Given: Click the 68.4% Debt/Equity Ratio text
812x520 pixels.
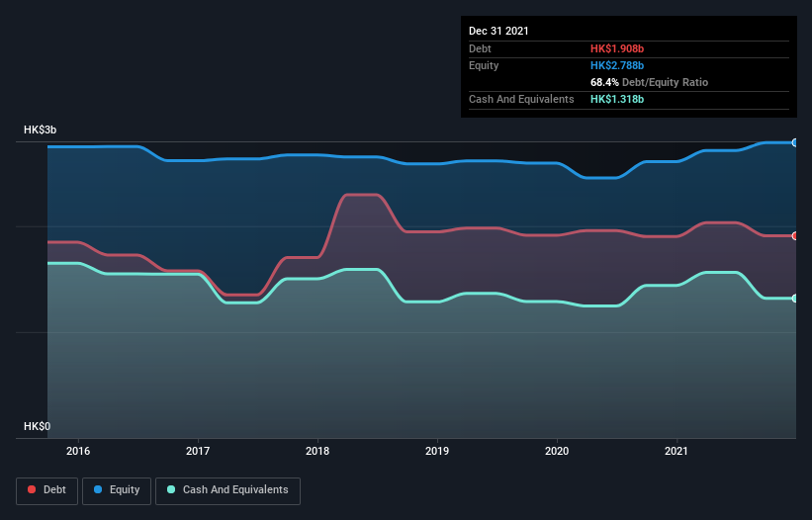Looking at the screenshot, I should (649, 82).
